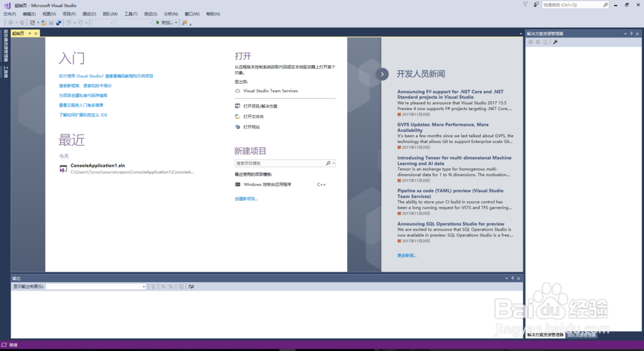Click the forward arrow in solution explorer toolbar
Image resolution: width=644 pixels, height=351 pixels.
538,42
